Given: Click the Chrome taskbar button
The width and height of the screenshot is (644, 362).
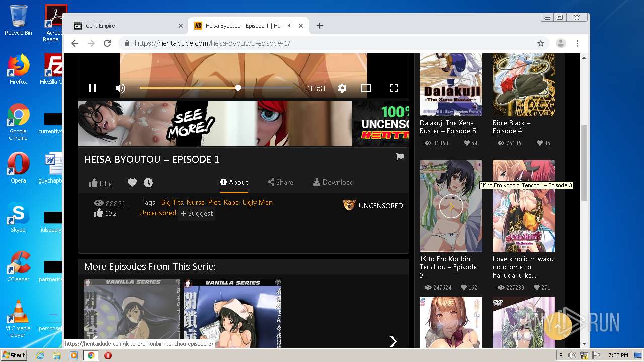Looking at the screenshot, I should coord(91,355).
